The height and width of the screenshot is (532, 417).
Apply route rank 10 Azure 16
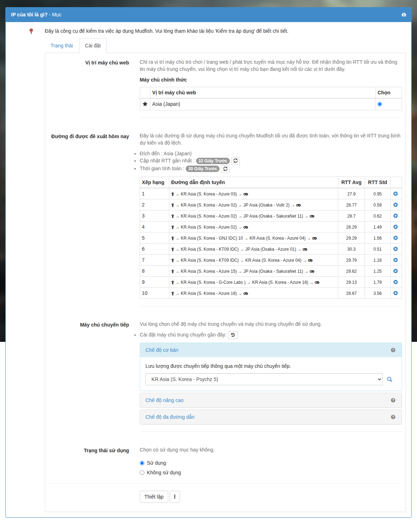[x=396, y=293]
